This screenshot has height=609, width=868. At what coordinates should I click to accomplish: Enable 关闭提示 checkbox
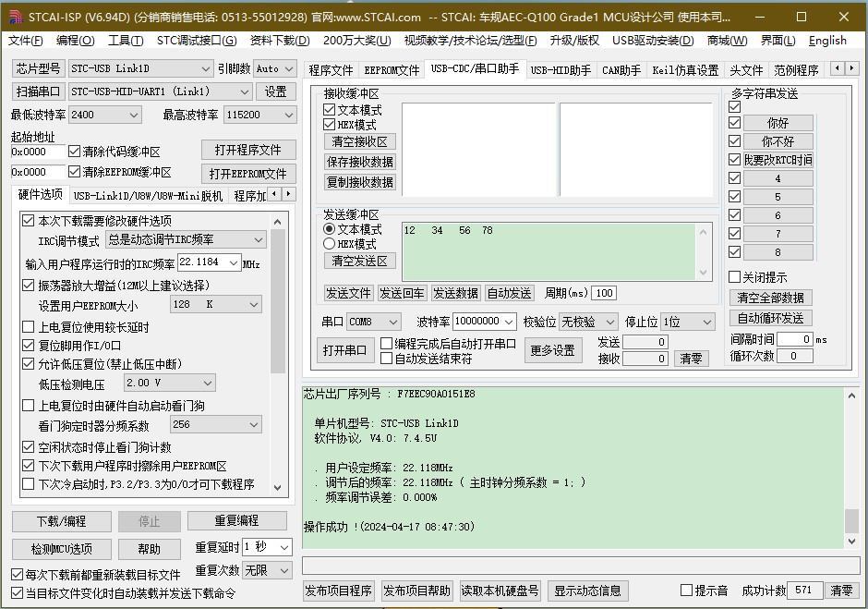pos(735,276)
